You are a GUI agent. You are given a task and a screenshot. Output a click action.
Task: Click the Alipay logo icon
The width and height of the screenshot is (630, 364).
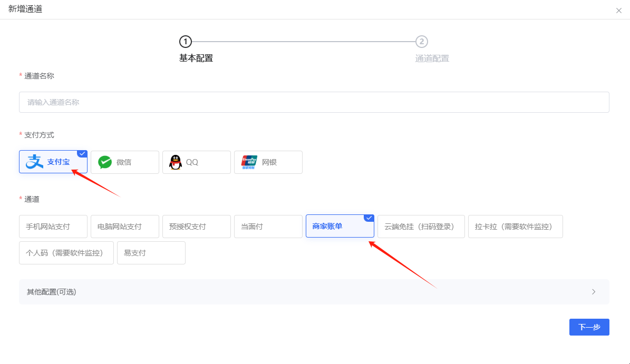[x=35, y=162]
